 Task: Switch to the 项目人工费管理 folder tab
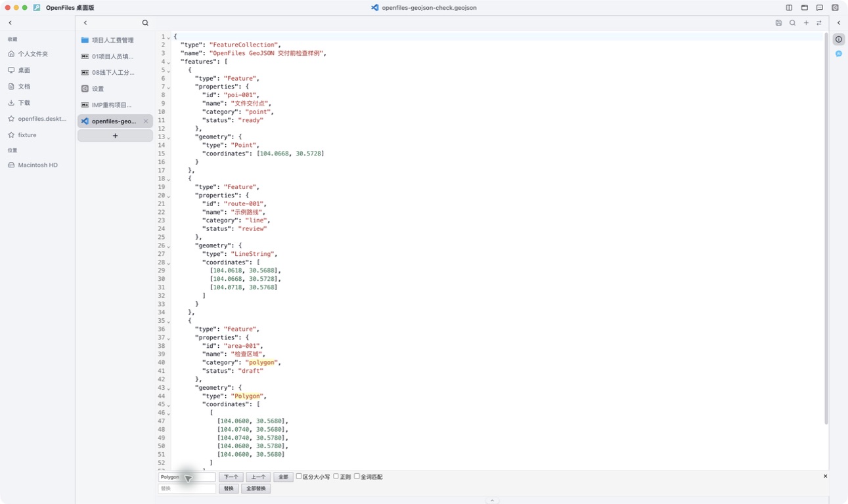point(115,40)
